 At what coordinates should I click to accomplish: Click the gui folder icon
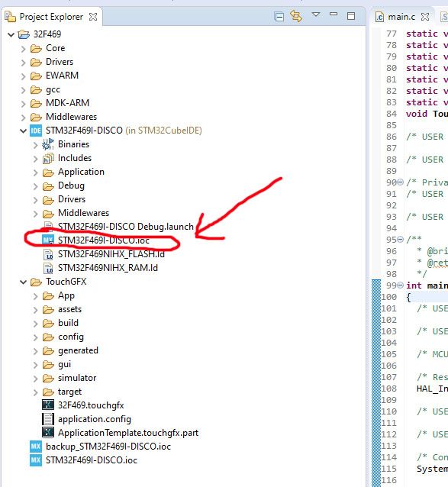(48, 364)
